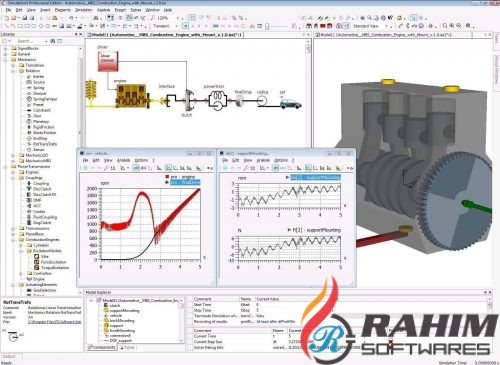Viewport: 500px width, 365px height.
Task: Click the Driver Control block in diagram
Action: [x=108, y=61]
